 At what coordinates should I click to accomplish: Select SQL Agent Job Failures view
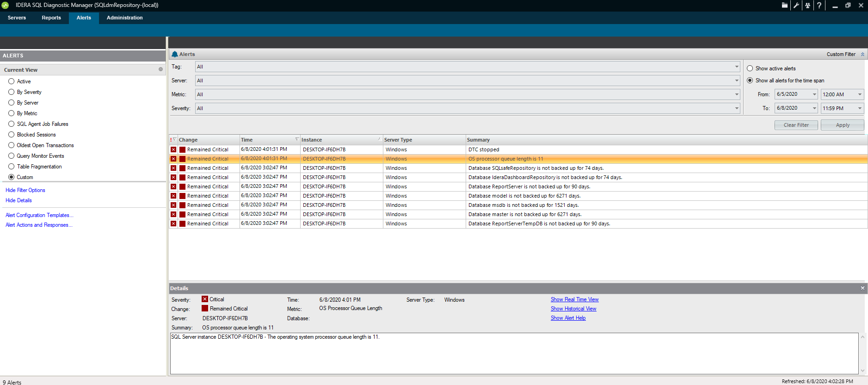tap(11, 124)
